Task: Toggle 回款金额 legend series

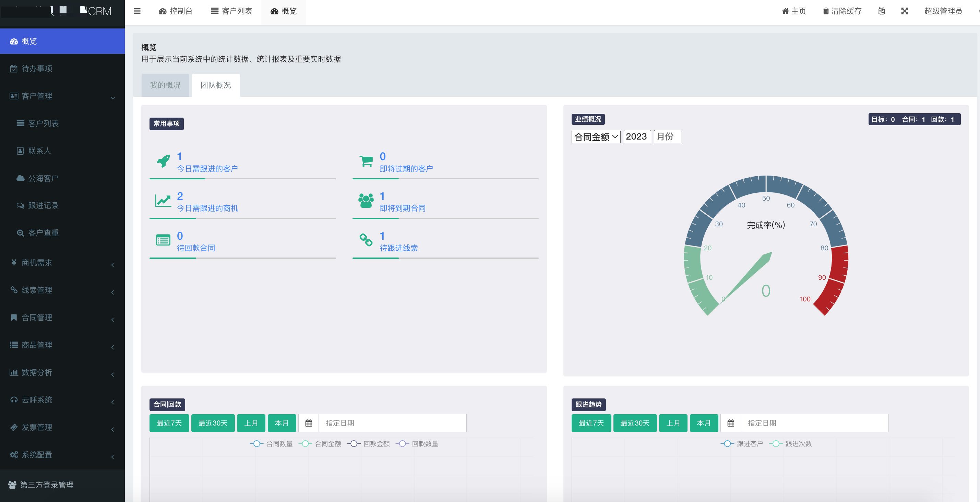Action: (x=368, y=444)
